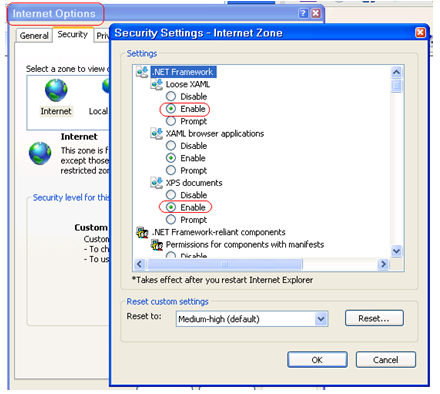Click the XAML browser applications icon
The width and height of the screenshot is (440, 394).
[x=157, y=133]
